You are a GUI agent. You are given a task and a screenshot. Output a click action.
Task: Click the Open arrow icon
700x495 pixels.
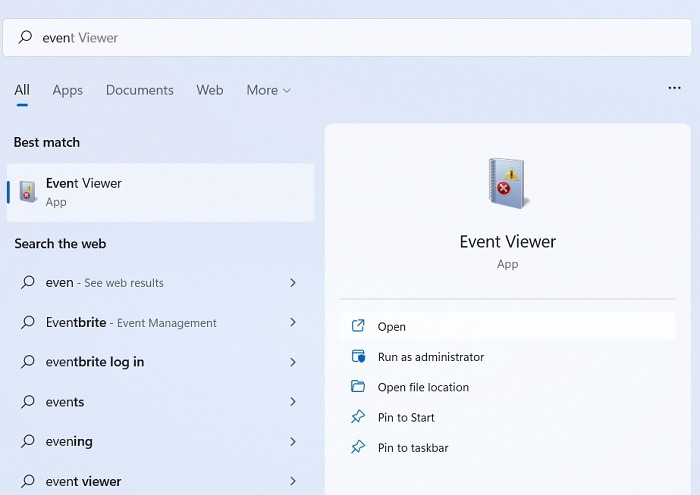[358, 326]
